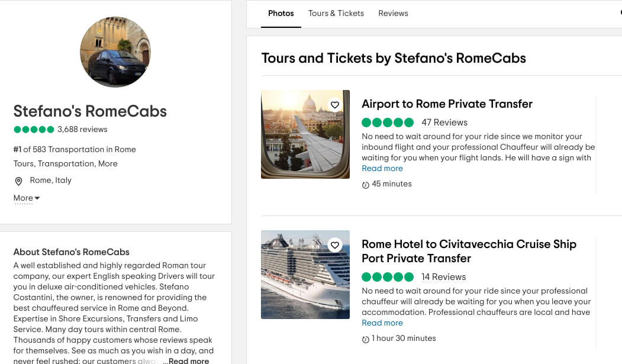Image resolution: width=622 pixels, height=364 pixels.
Task: Save Airport to Rome transfer with heart icon
Action: (x=335, y=105)
